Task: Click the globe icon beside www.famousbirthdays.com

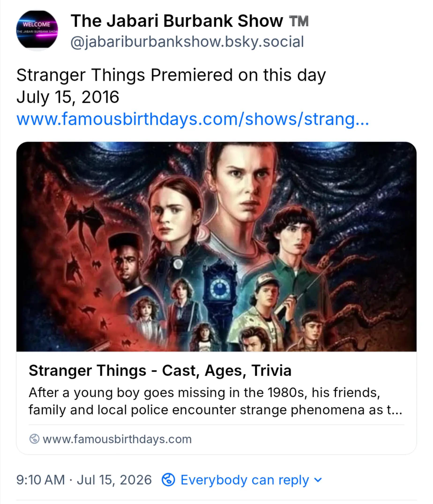Action: coord(34,439)
